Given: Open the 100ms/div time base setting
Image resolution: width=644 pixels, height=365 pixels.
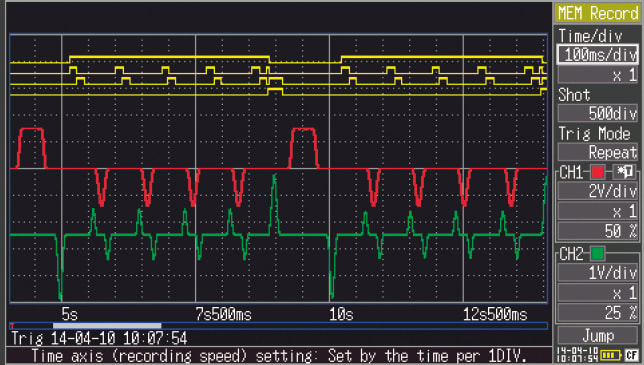Looking at the screenshot, I should [x=598, y=55].
